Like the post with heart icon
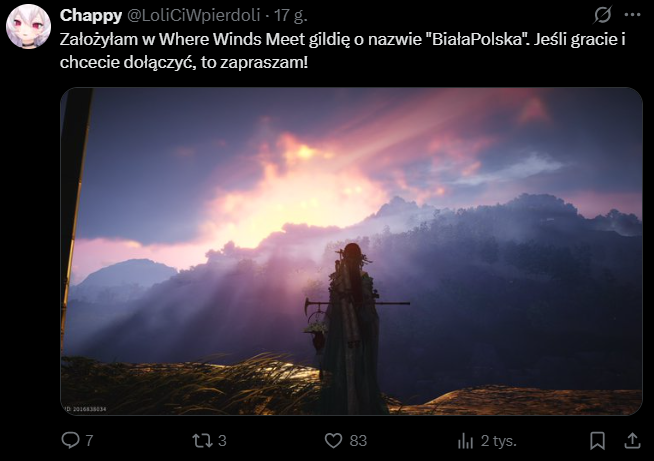This screenshot has width=654, height=461. pyautogui.click(x=333, y=441)
